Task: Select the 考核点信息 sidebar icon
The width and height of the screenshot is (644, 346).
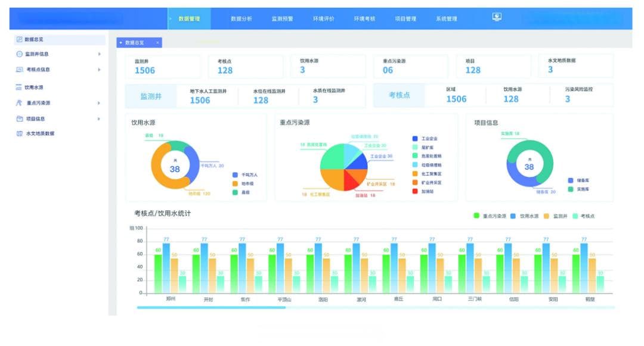Action: 19,70
